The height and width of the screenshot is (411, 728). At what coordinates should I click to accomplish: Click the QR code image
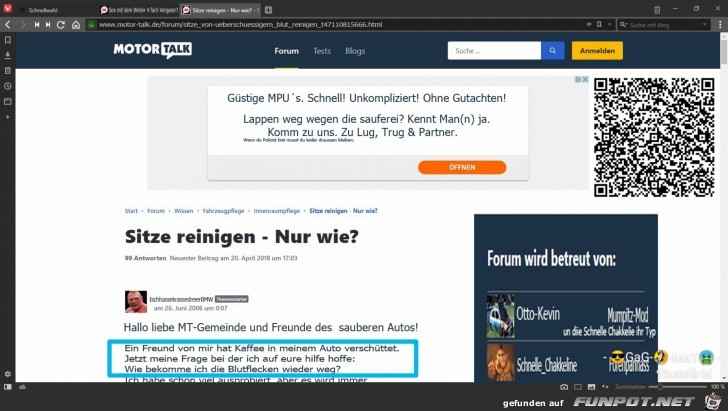tap(654, 137)
